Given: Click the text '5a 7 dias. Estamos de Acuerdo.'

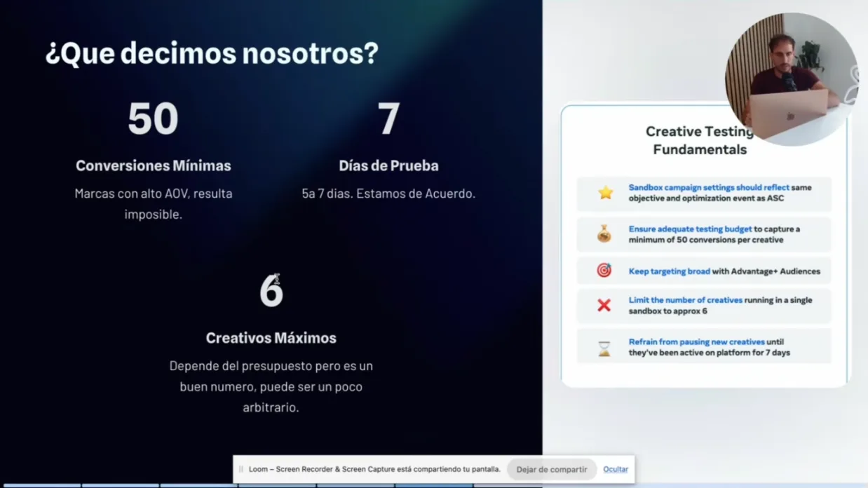Looking at the screenshot, I should click(x=388, y=194).
